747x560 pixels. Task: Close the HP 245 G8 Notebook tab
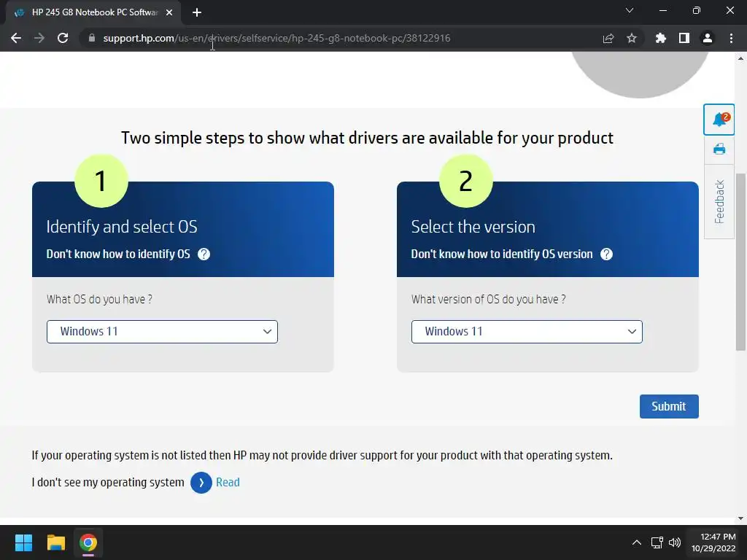point(169,12)
